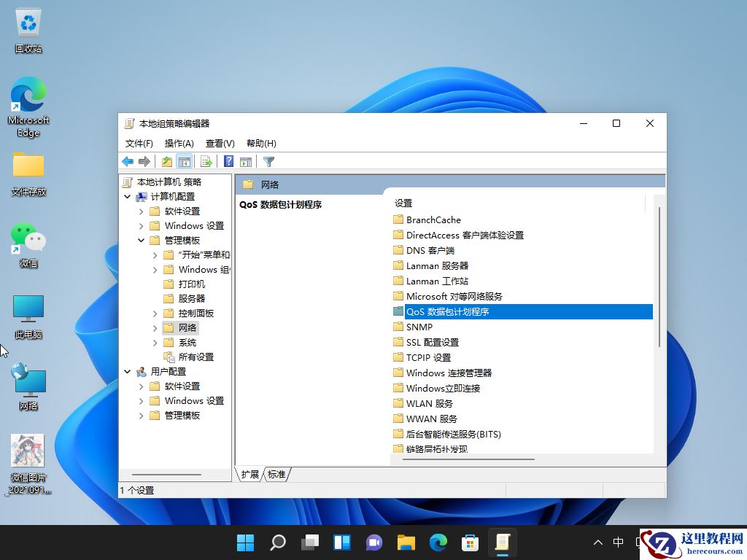This screenshot has width=747, height=560.
Task: Select the WLAN 服务 settings item
Action: [x=429, y=403]
